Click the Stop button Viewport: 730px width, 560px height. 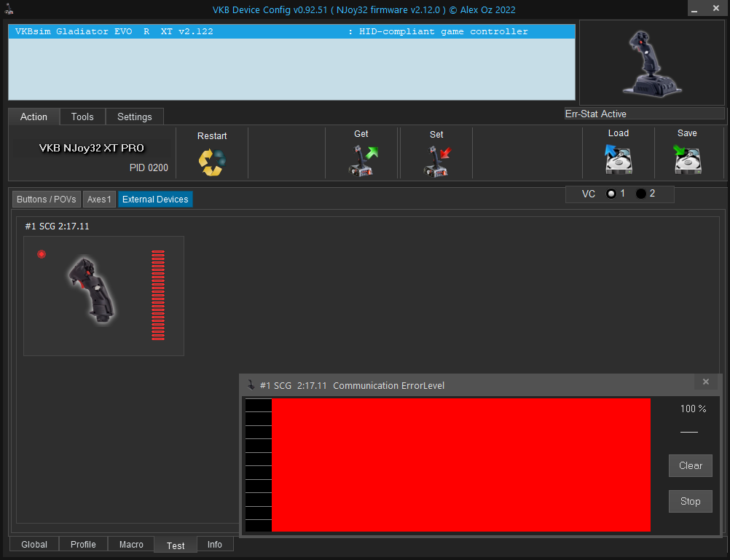pyautogui.click(x=691, y=501)
